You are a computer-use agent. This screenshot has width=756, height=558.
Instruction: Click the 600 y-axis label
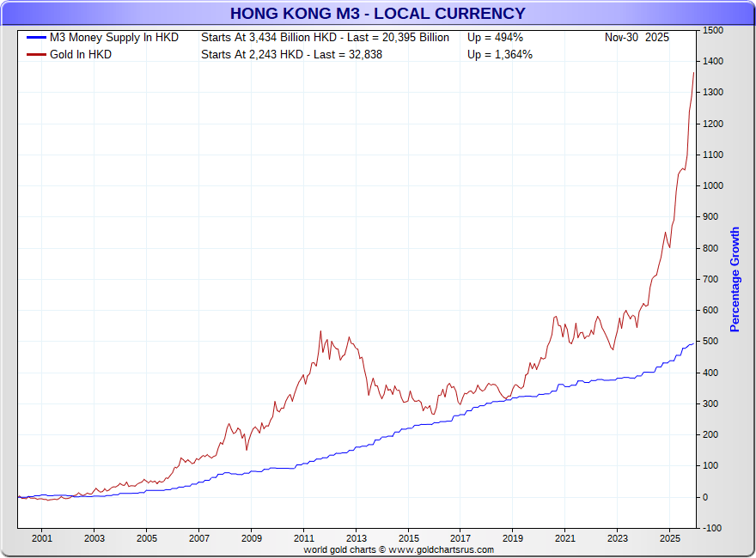(710, 310)
